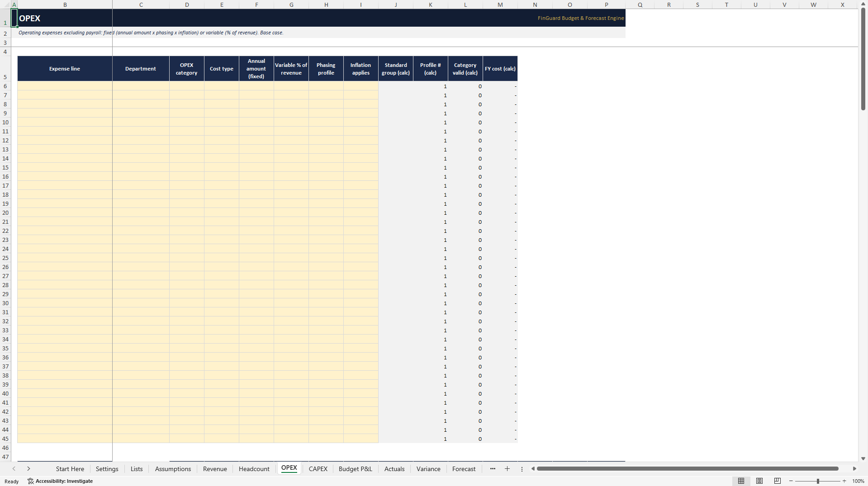Go to previous sheet tab arrow
Viewport: 868px width, 486px height.
(x=14, y=469)
